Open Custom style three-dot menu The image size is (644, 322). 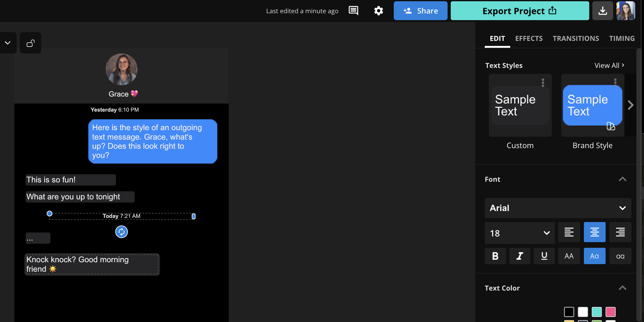tap(543, 83)
